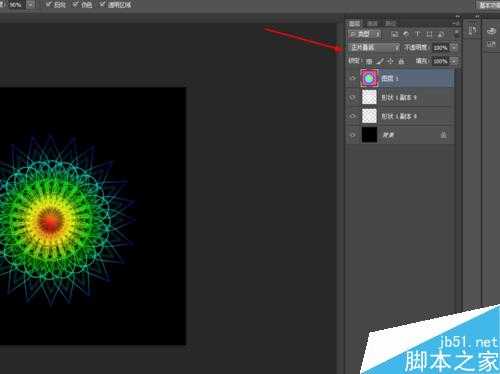Select the black background layer thumbnail

pyautogui.click(x=369, y=135)
